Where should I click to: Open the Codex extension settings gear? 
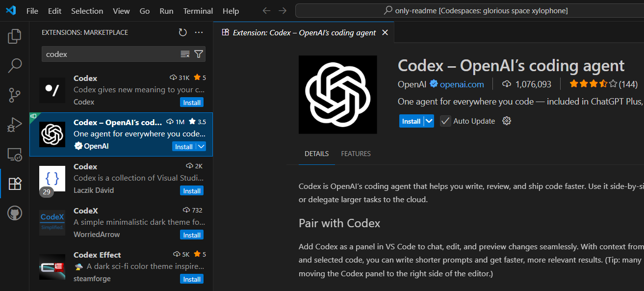tap(507, 121)
